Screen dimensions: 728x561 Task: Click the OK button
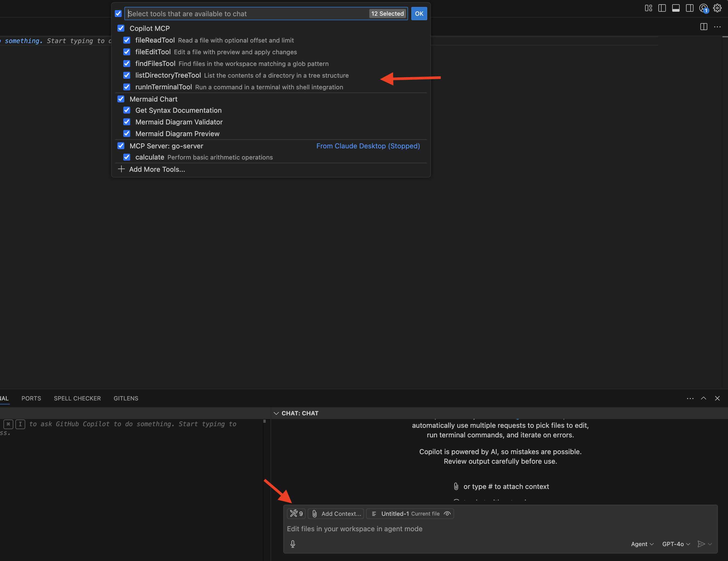[419, 14]
